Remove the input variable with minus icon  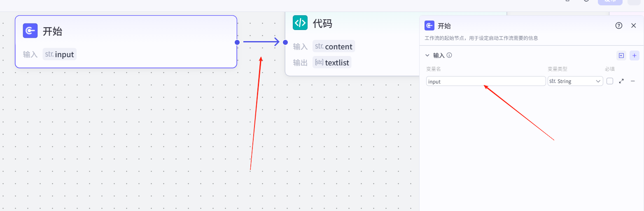633,81
